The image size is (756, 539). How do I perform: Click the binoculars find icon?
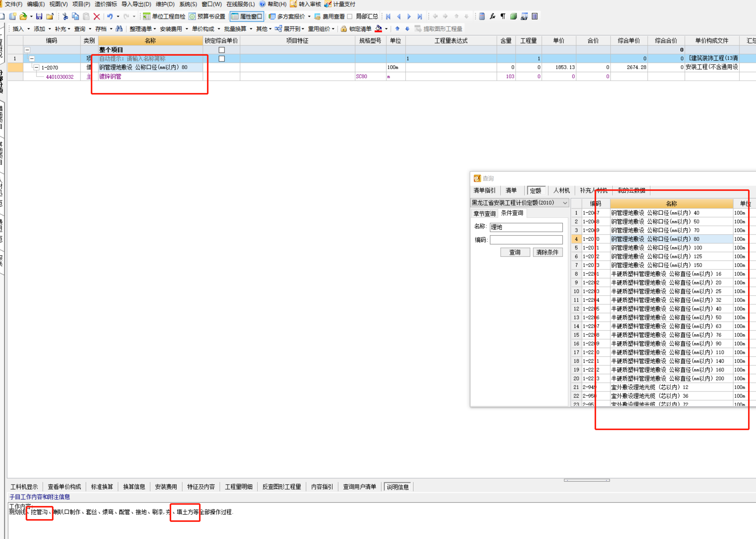click(x=119, y=29)
